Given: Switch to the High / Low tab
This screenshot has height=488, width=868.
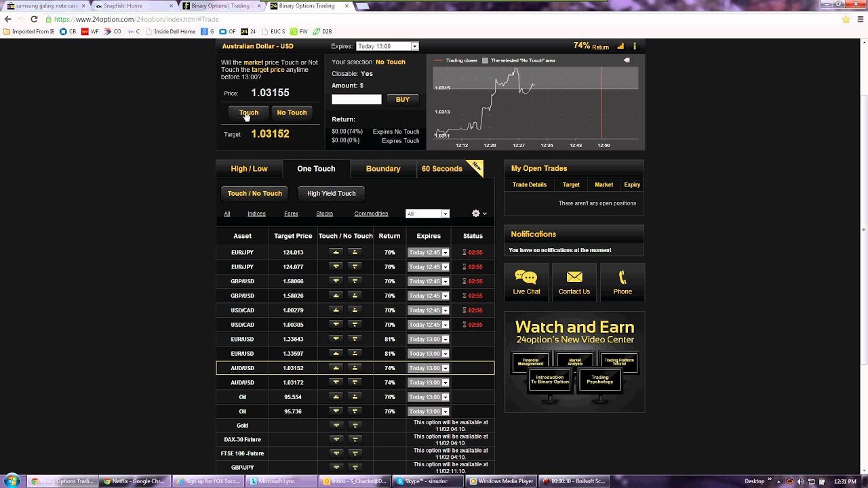Looking at the screenshot, I should [249, 169].
